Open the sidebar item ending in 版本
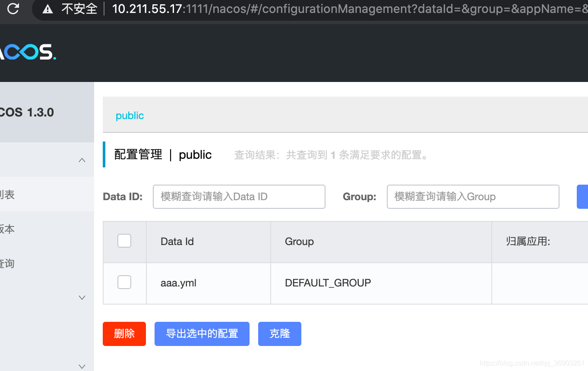This screenshot has height=371, width=588. [x=47, y=229]
